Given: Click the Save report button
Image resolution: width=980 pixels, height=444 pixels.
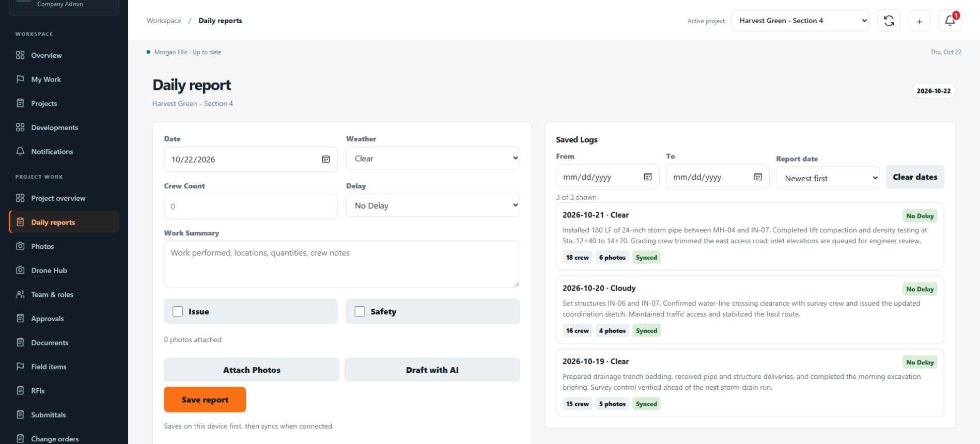Looking at the screenshot, I should pyautogui.click(x=205, y=400).
